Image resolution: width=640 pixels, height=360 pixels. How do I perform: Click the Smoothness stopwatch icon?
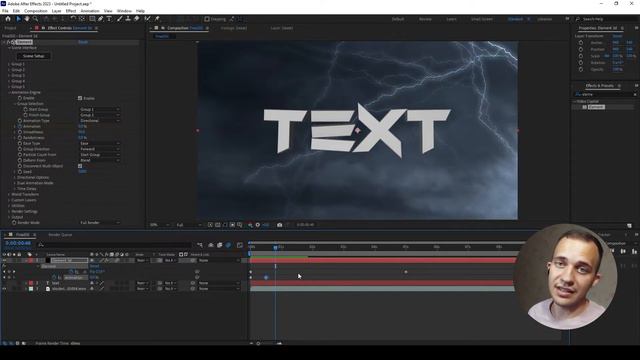tap(20, 132)
